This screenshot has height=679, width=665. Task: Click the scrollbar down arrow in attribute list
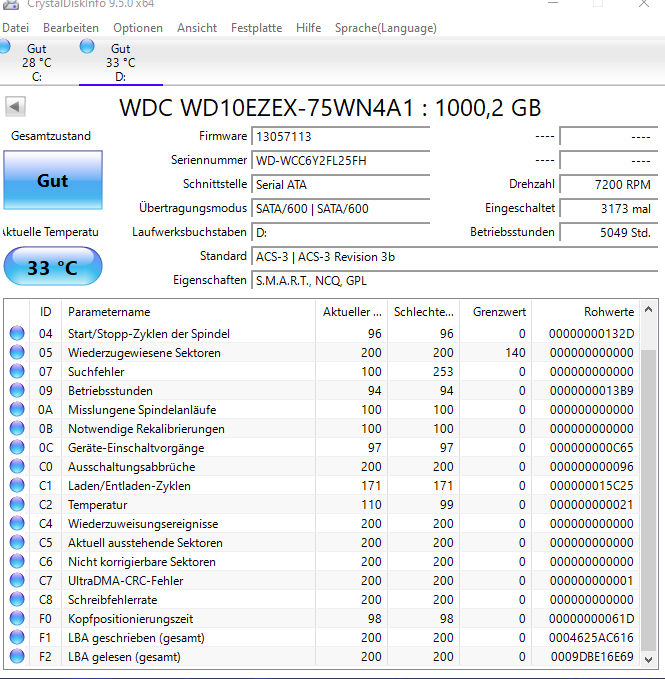click(648, 660)
